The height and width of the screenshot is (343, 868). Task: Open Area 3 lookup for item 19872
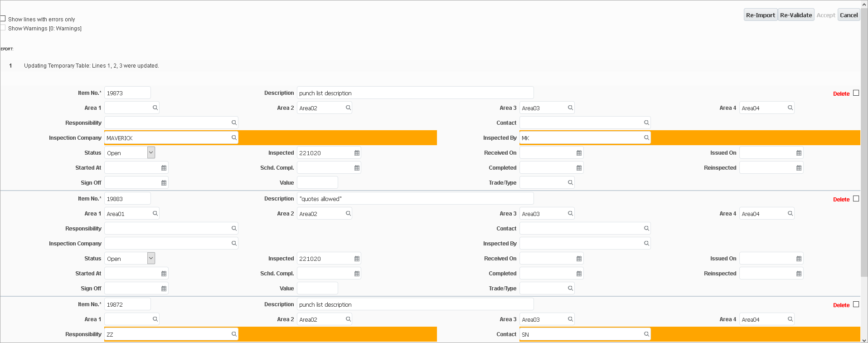tap(570, 319)
